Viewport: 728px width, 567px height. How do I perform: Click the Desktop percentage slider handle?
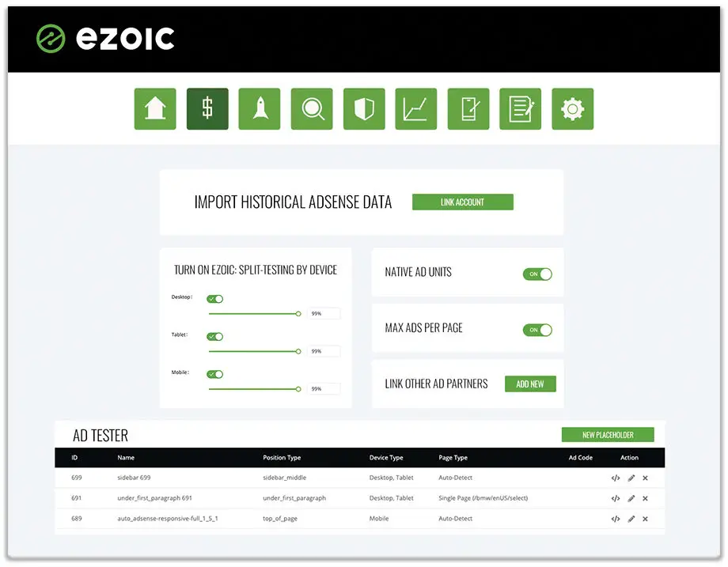click(298, 314)
